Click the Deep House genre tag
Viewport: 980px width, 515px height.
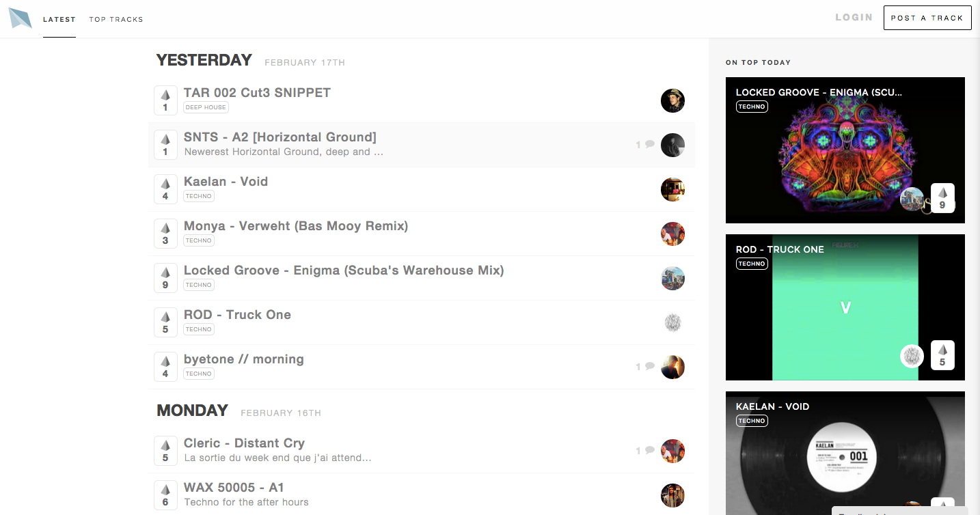point(206,107)
